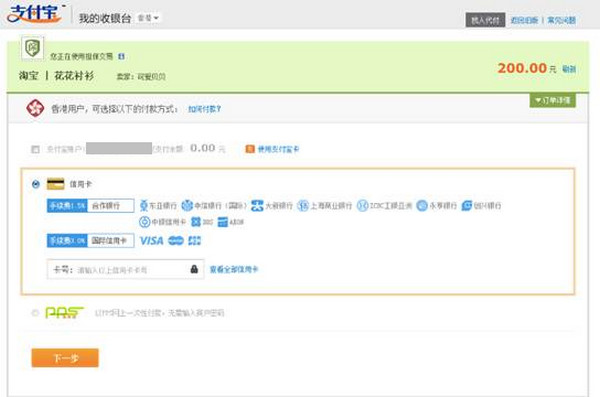Expand the green 订单详情 tab
Screen dimensions: 600x397
[553, 101]
